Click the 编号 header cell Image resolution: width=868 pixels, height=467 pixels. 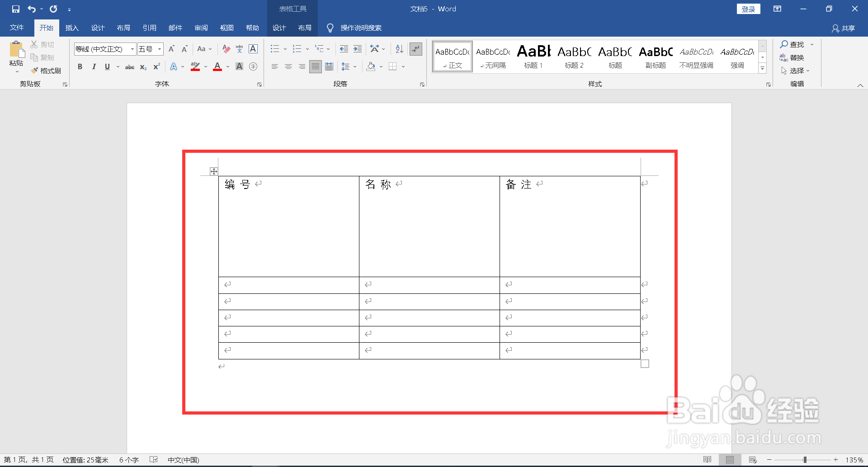coord(288,226)
